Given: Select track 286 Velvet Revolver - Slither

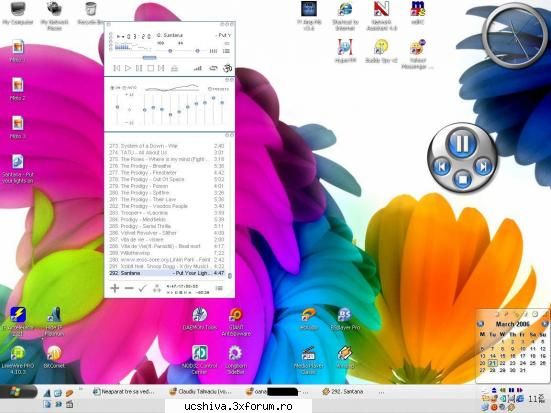Looking at the screenshot, I should coord(167,233).
